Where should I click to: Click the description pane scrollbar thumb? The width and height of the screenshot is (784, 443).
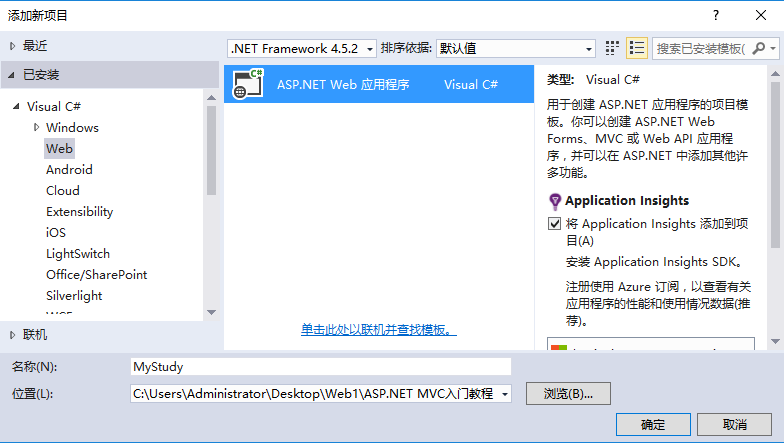pos(776,164)
